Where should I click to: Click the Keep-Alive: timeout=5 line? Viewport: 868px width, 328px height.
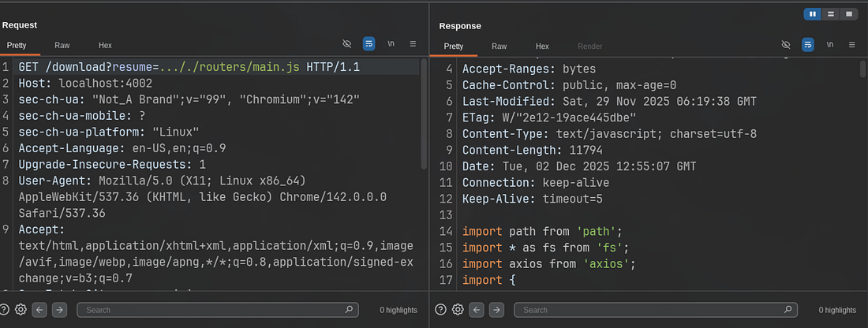click(x=533, y=199)
